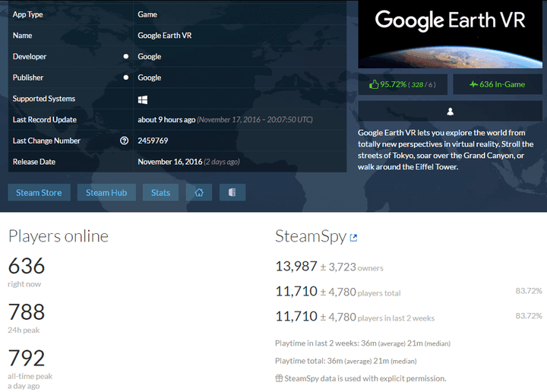Open the Stats button
The image size is (547, 392).
(160, 192)
